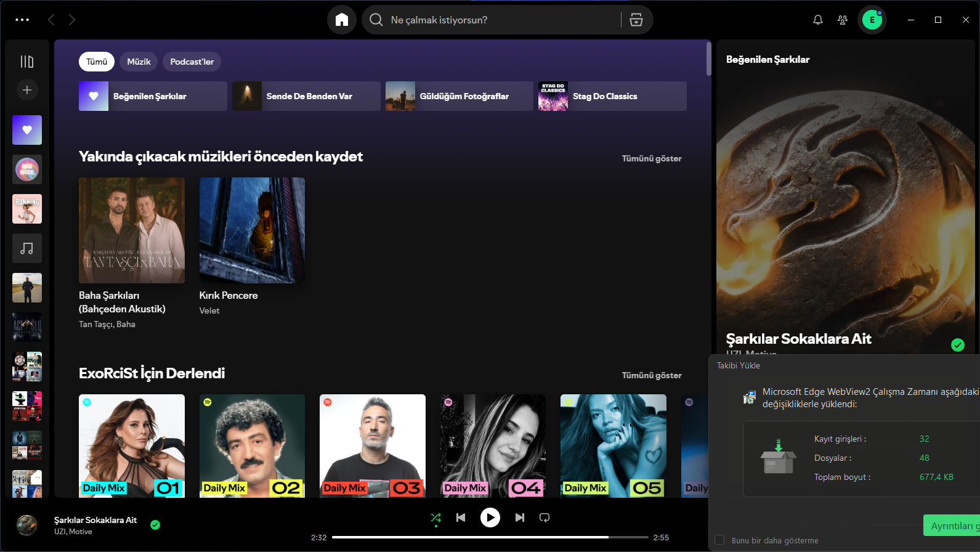The width and height of the screenshot is (980, 552).
Task: Open now playing album art thumbnail
Action: click(27, 525)
